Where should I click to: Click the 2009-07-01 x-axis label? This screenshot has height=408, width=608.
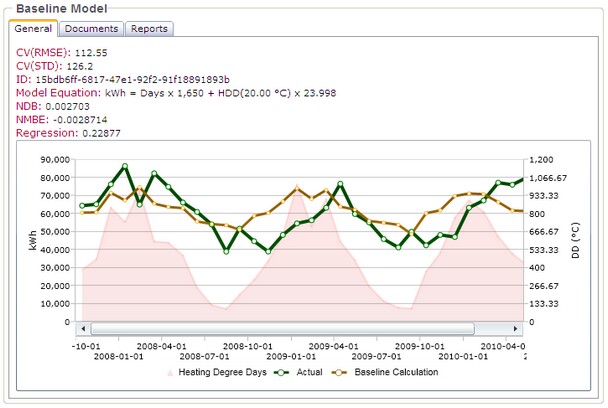376,356
